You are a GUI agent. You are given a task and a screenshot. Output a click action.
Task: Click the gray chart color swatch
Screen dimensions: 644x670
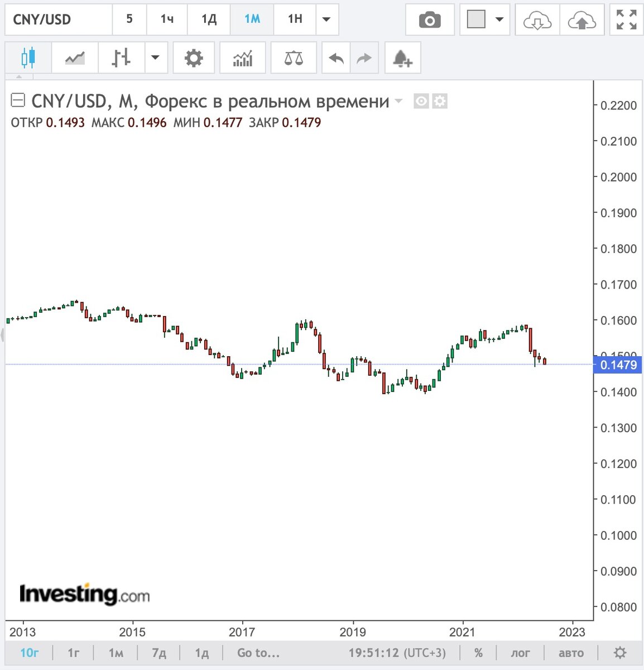476,20
